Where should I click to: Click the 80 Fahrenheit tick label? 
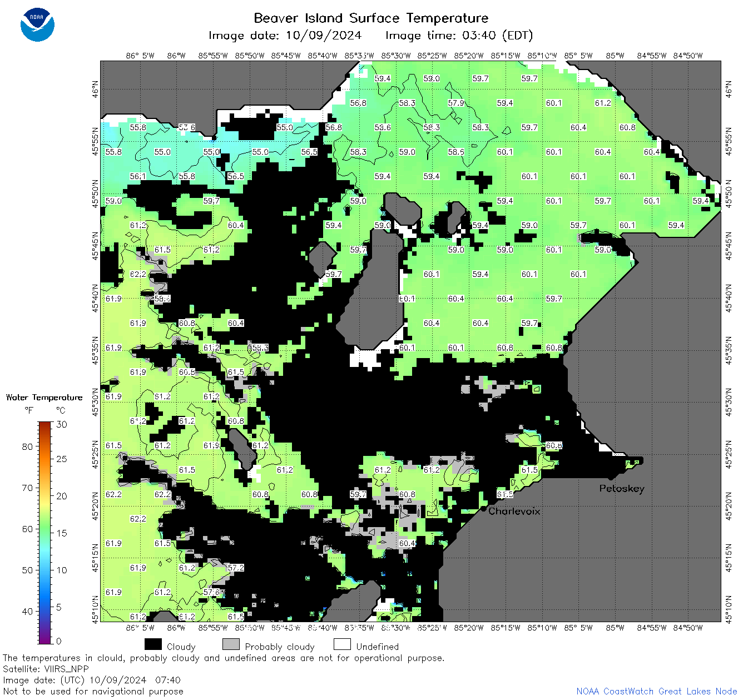[27, 446]
